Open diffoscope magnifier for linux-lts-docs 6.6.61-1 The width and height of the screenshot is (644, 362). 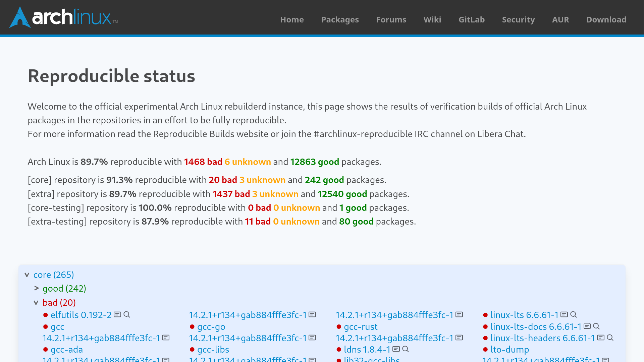point(596,326)
